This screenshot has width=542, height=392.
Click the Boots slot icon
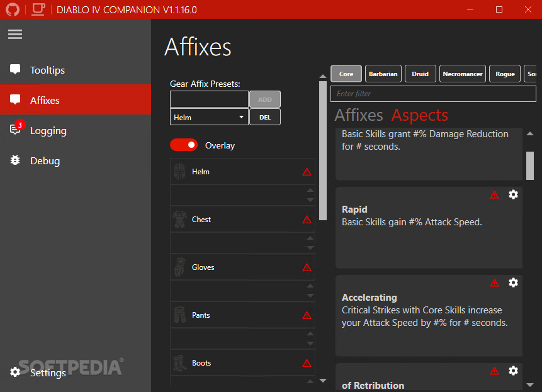click(180, 362)
